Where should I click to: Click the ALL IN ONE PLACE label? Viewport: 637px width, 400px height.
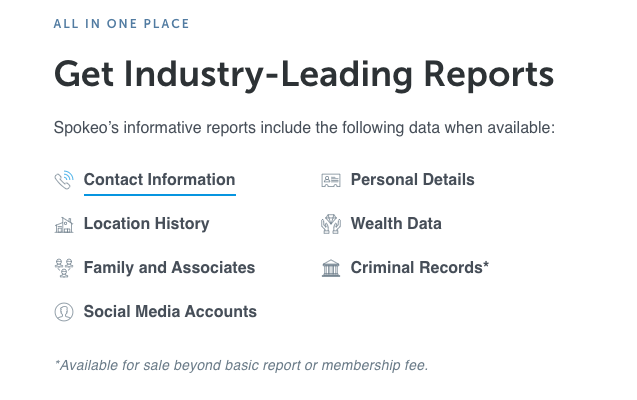click(x=121, y=23)
